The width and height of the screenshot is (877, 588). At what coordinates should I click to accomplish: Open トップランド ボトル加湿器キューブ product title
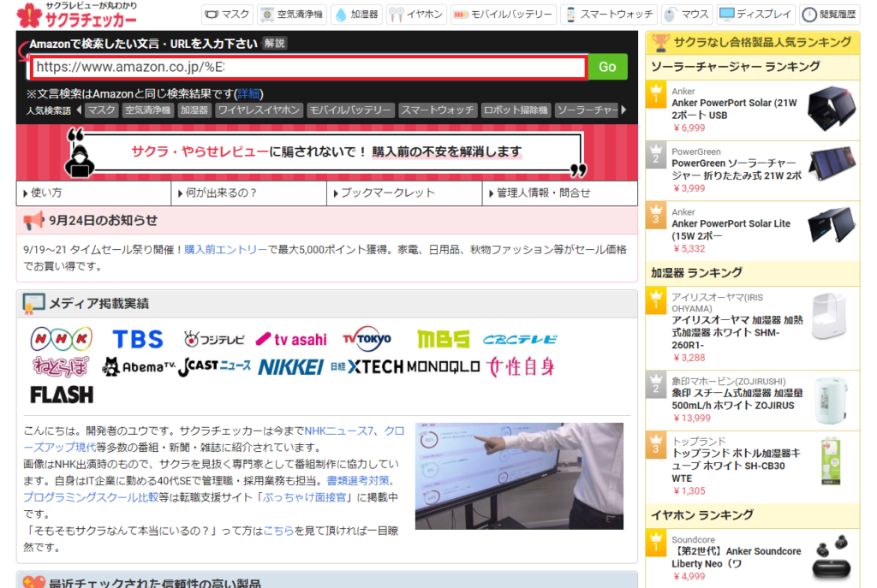737,466
